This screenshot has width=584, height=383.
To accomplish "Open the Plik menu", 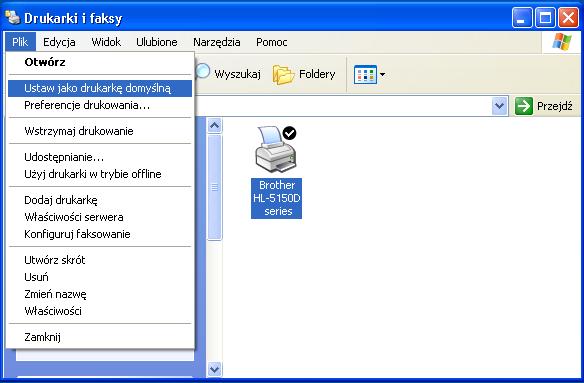I will pyautogui.click(x=20, y=42).
